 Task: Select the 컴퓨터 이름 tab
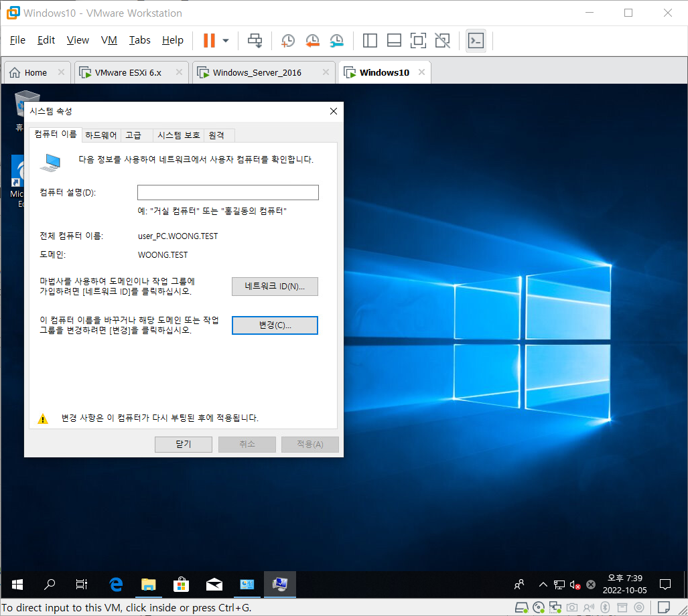click(56, 134)
